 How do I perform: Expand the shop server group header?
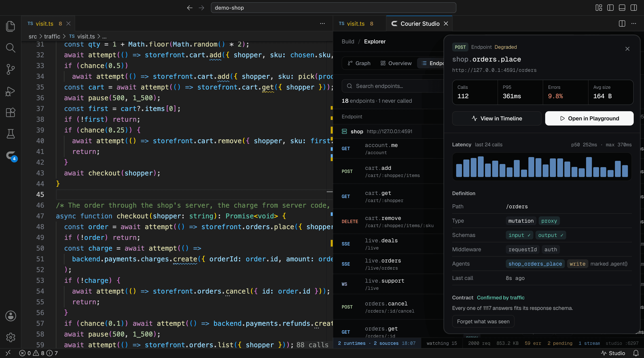[389, 131]
